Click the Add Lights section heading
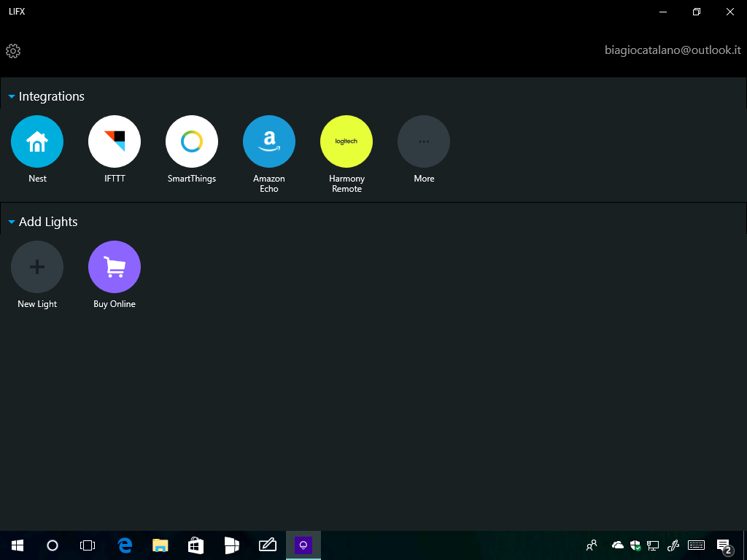The width and height of the screenshot is (747, 560). click(48, 222)
